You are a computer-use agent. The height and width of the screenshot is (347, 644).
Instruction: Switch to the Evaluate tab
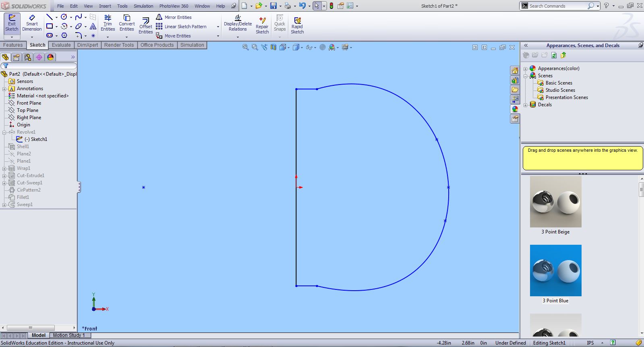pos(61,45)
